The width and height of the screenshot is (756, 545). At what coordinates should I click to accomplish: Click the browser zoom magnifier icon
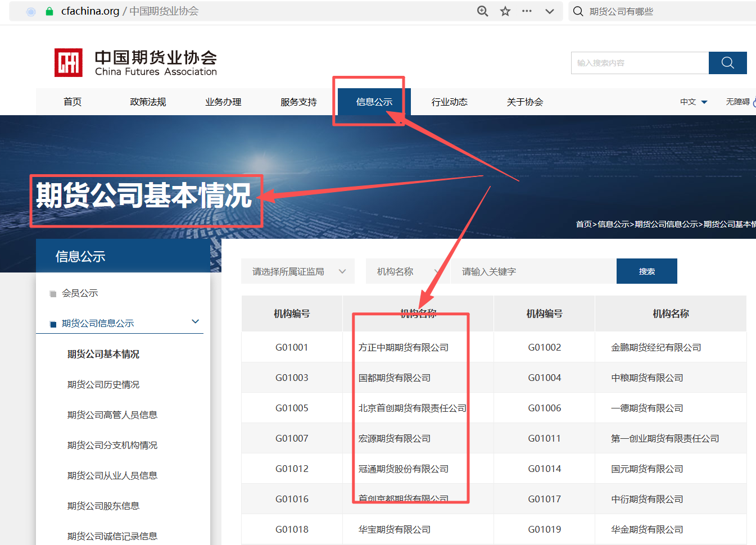tap(482, 11)
